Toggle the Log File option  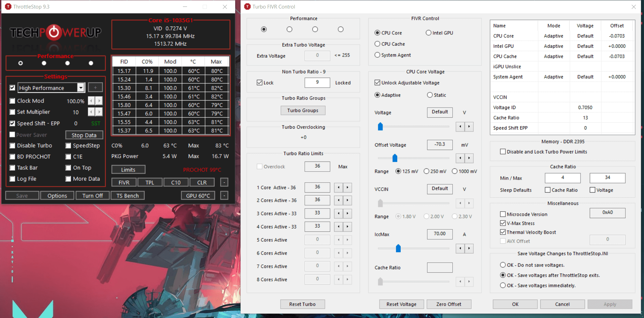click(x=13, y=179)
